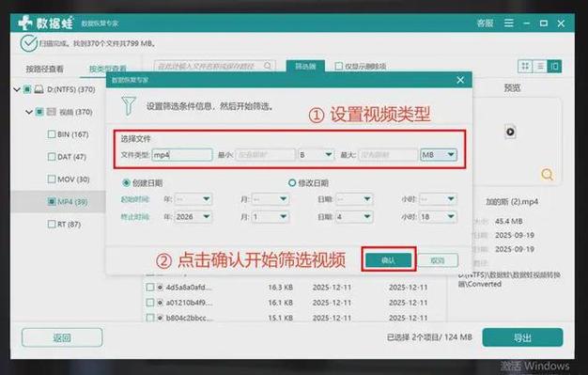Click the minimum size input field
Image resolution: width=588 pixels, height=375 pixels.
(x=266, y=155)
